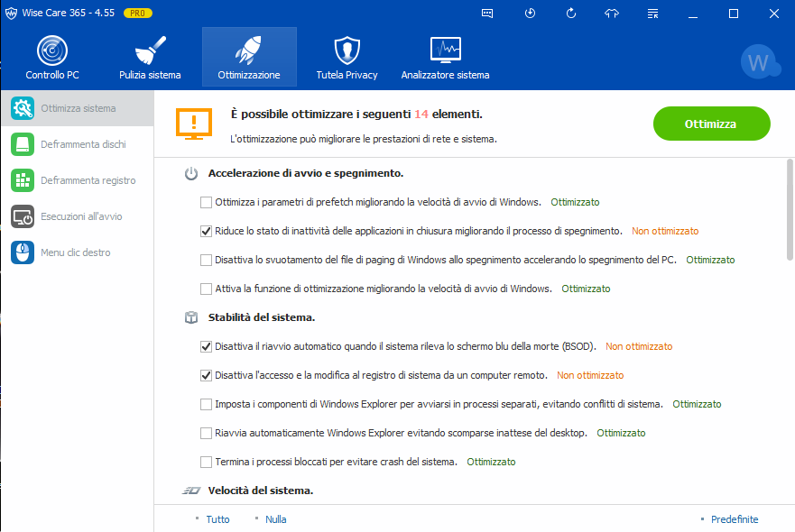Click the green Ottimizza button
Image resolution: width=795 pixels, height=532 pixels.
[x=711, y=124]
